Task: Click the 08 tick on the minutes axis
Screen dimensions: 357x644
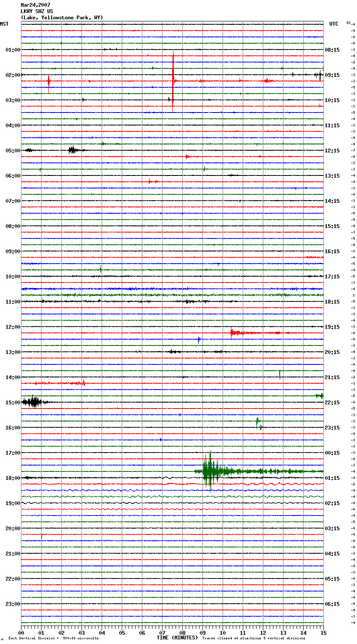Action: coord(182,633)
